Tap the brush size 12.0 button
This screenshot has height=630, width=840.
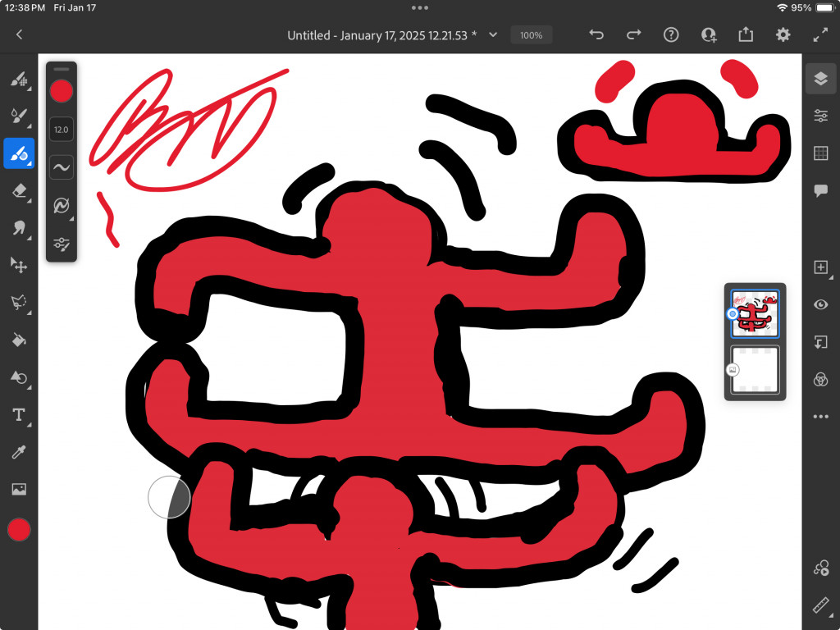[x=62, y=130]
